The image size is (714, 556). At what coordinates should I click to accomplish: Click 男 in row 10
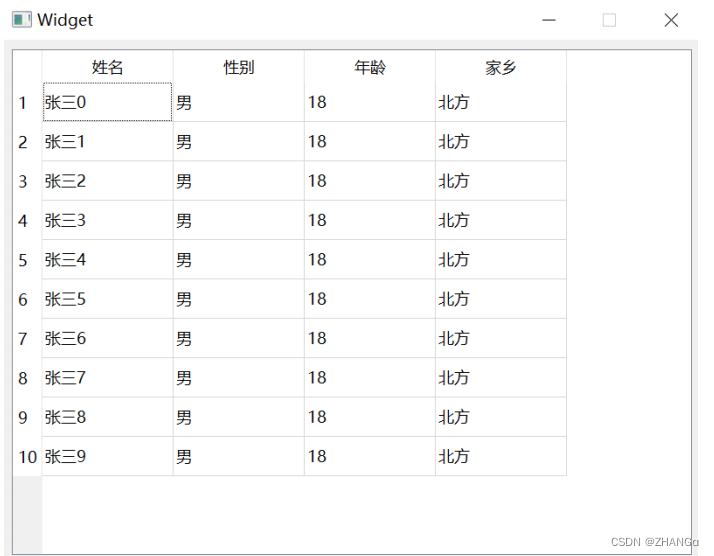239,457
